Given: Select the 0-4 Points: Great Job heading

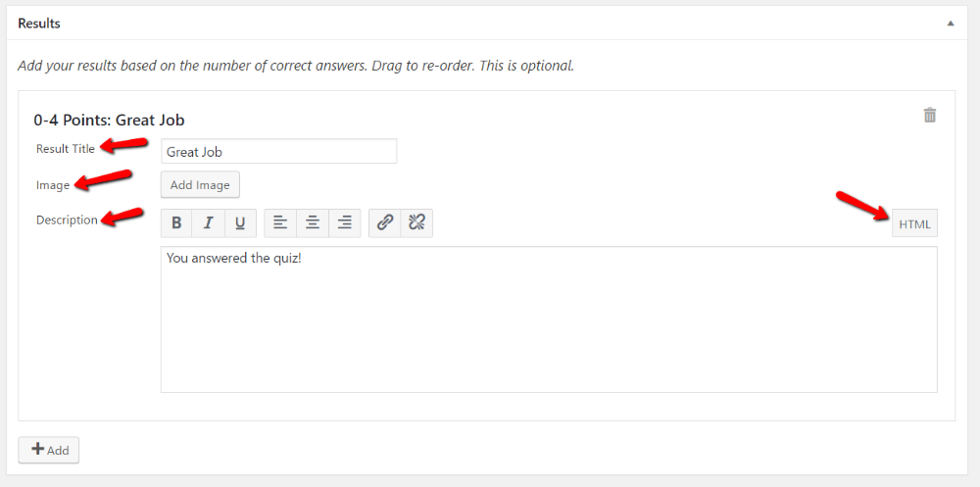Looking at the screenshot, I should coord(109,120).
